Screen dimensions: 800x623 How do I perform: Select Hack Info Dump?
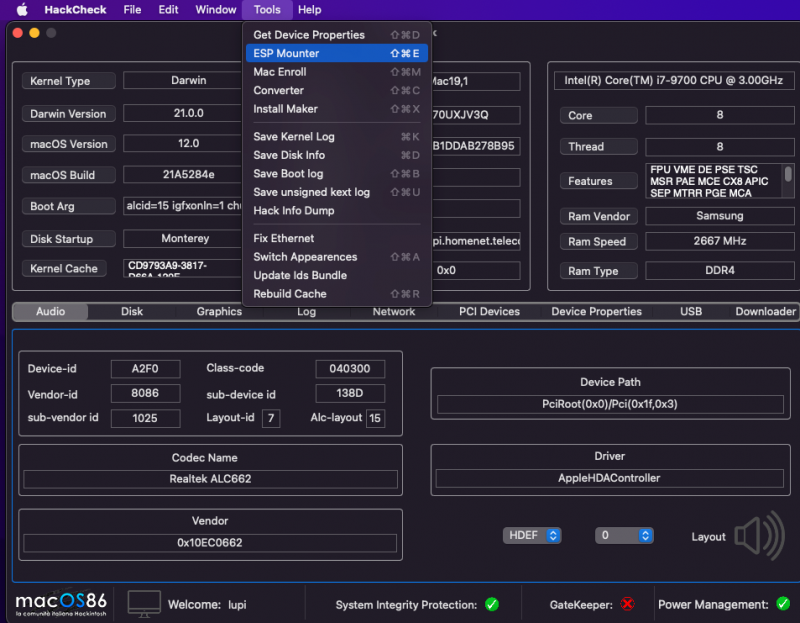pos(337,210)
